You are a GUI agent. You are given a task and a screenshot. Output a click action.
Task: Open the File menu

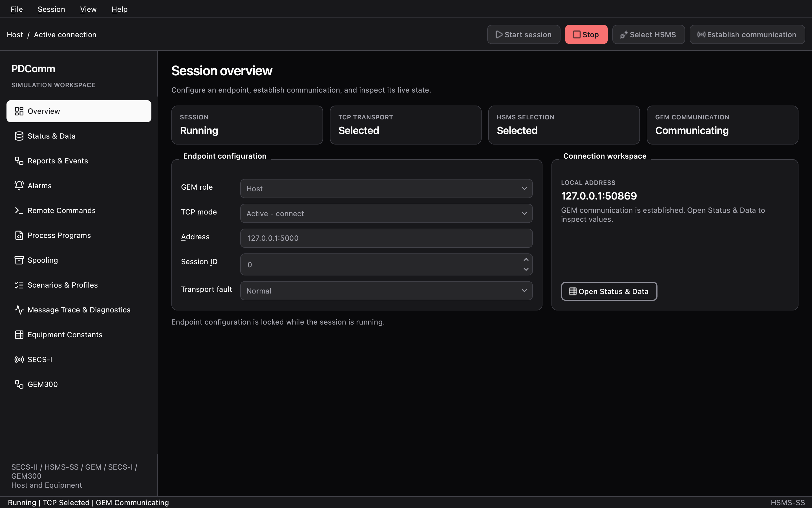(17, 9)
